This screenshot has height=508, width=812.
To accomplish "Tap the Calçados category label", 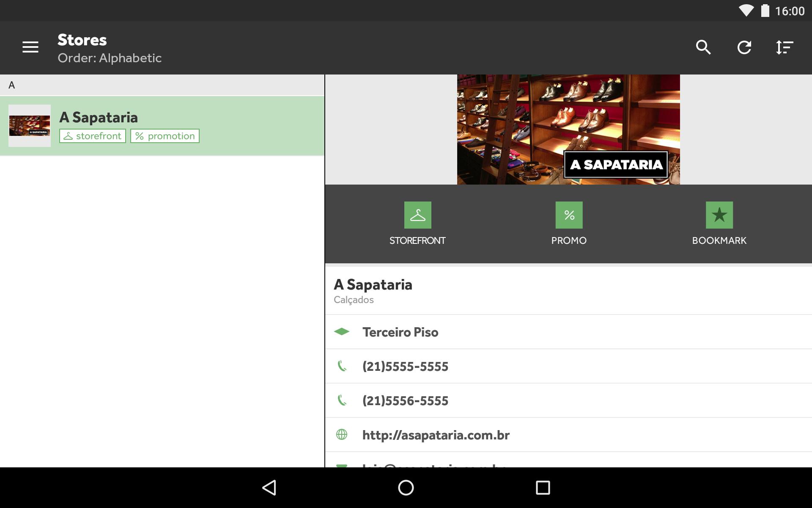I will (354, 300).
